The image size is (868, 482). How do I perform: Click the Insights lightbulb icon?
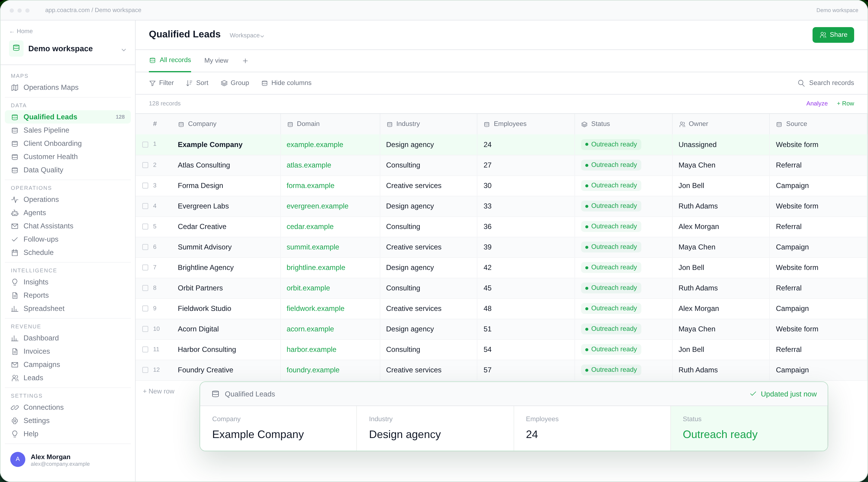pyautogui.click(x=15, y=282)
